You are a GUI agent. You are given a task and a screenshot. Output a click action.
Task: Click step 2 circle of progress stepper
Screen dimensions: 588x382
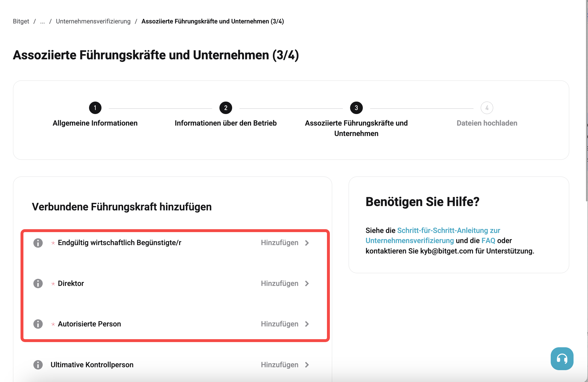pos(226,108)
